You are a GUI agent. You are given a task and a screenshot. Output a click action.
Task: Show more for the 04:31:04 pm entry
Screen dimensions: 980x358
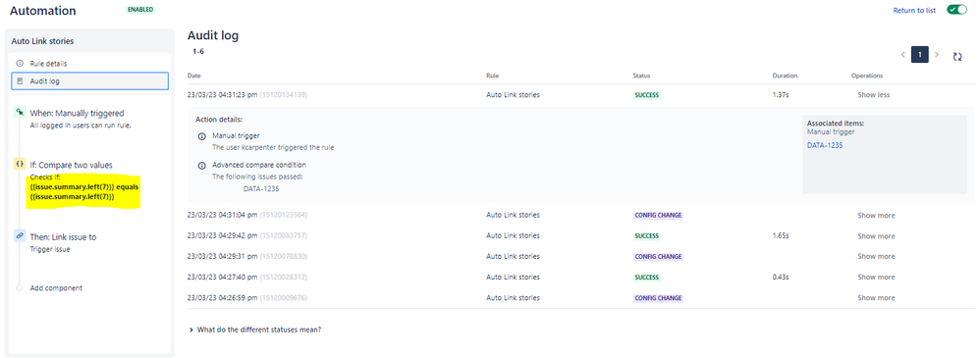(876, 216)
